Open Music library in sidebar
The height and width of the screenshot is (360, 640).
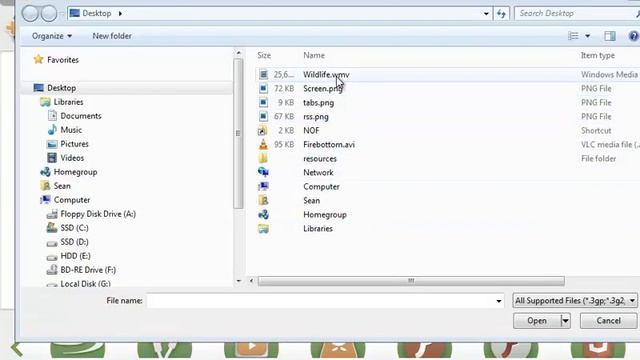(x=65, y=130)
